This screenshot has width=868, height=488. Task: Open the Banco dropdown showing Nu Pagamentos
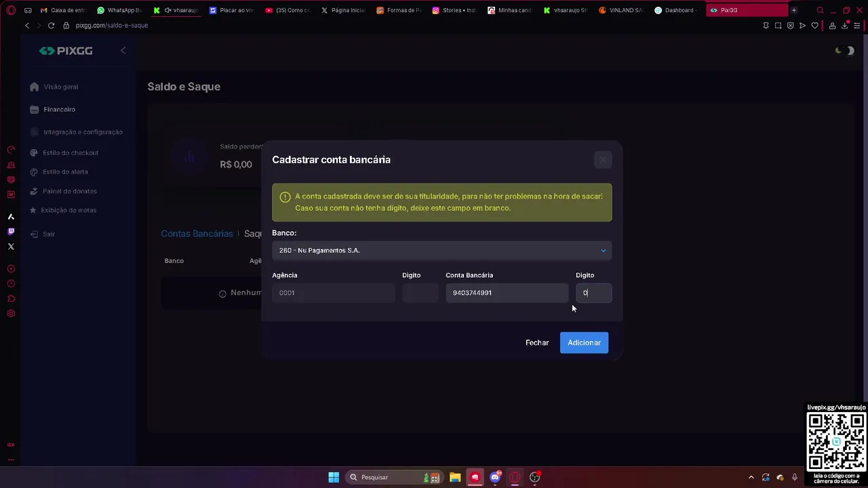pos(441,250)
